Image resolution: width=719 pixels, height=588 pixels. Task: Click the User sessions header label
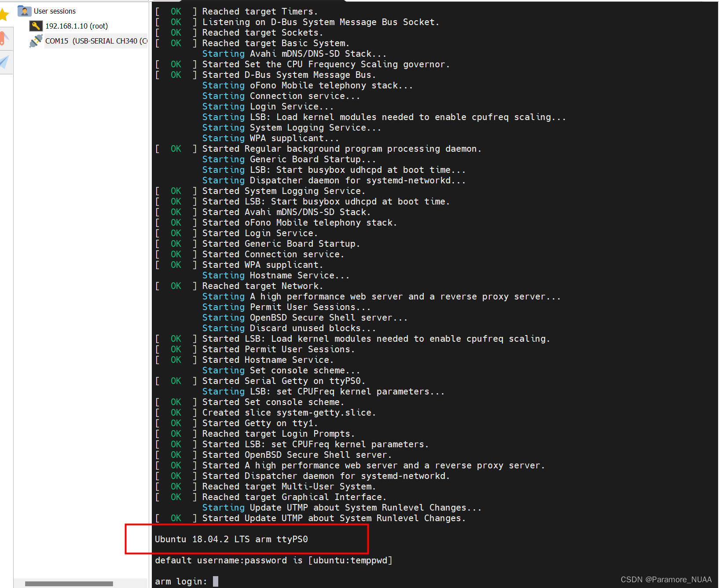tap(55, 11)
